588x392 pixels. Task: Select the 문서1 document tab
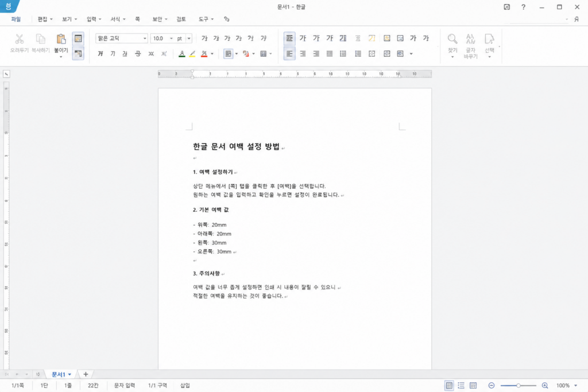(61, 374)
